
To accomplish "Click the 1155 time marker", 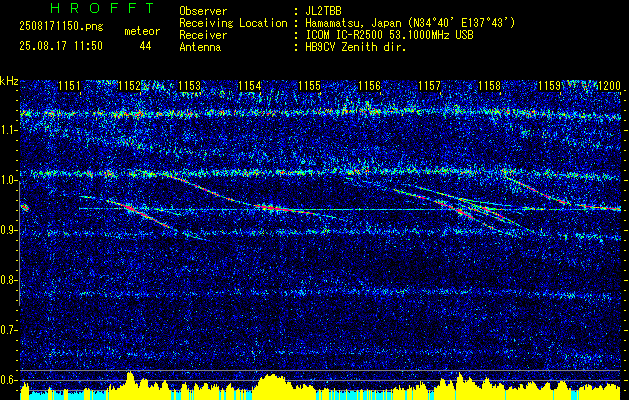I will click(x=309, y=86).
